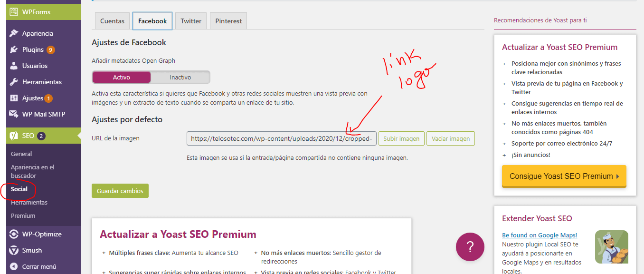Screen dimensions: 644x274
Task: Focus the URL de la imagen field
Action: [282, 138]
